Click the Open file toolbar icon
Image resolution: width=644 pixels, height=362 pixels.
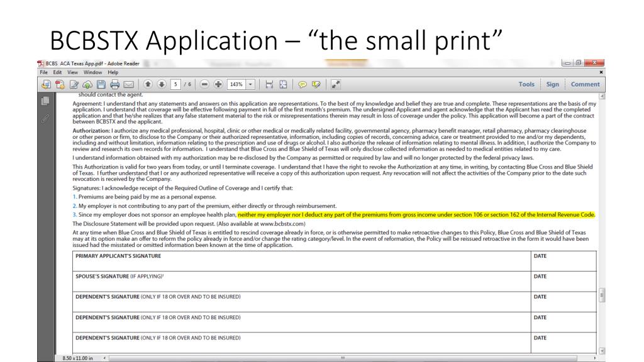click(46, 85)
